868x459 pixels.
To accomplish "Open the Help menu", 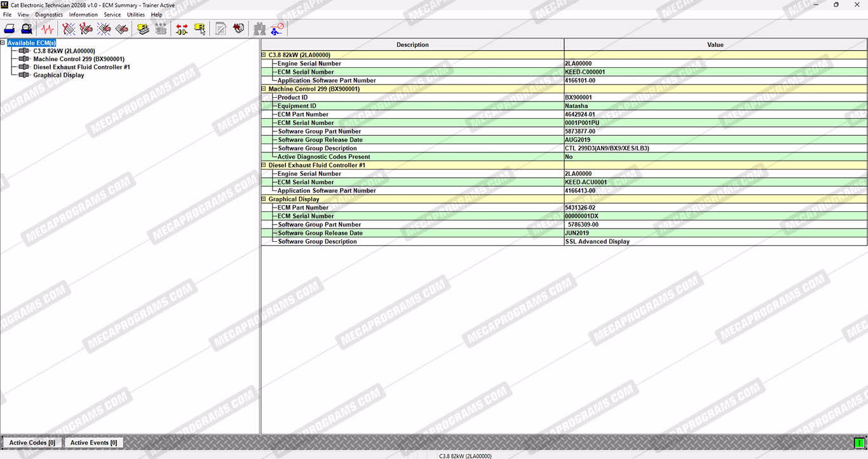I will point(156,15).
